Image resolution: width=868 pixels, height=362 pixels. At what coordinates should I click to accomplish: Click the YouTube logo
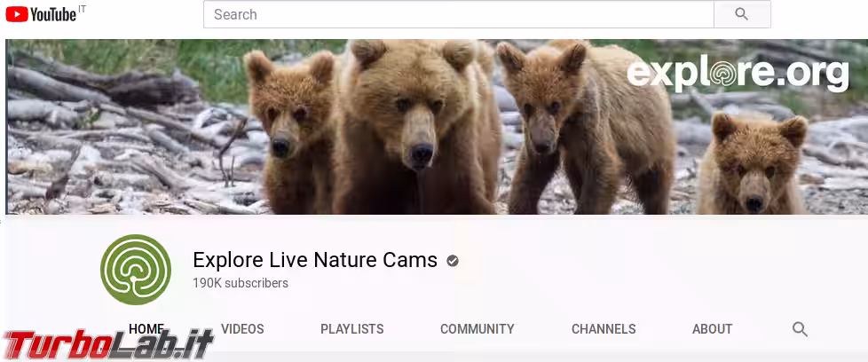pyautogui.click(x=41, y=14)
